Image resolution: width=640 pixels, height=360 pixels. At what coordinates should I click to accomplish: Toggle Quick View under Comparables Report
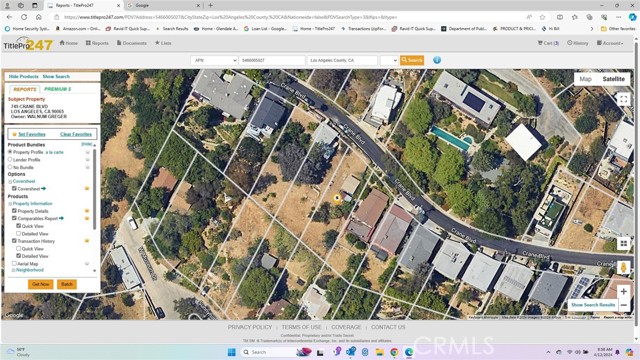18,226
